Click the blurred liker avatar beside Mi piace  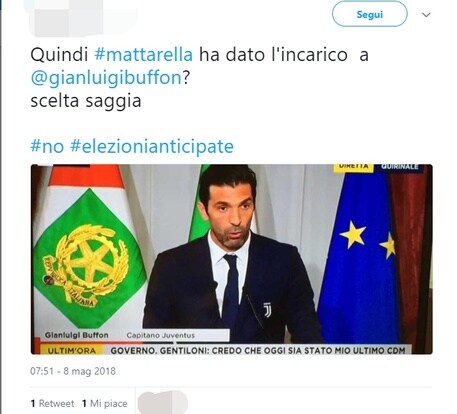point(163,403)
